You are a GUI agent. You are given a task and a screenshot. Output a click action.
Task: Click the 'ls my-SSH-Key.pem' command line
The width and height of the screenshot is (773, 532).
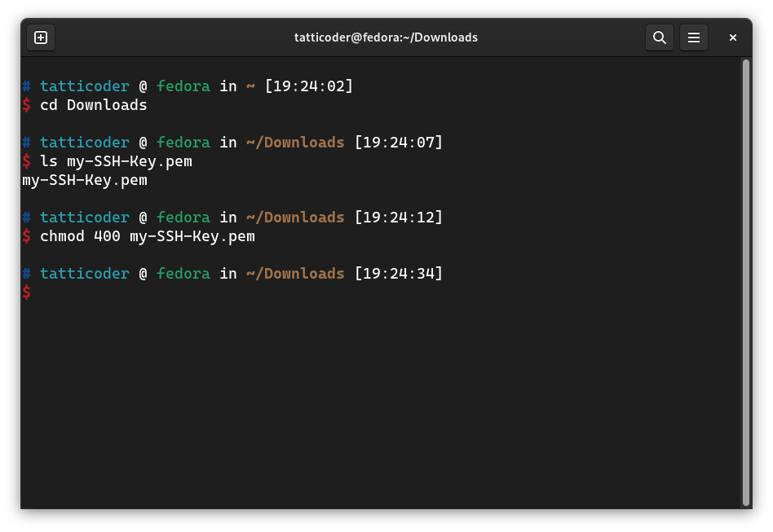117,161
